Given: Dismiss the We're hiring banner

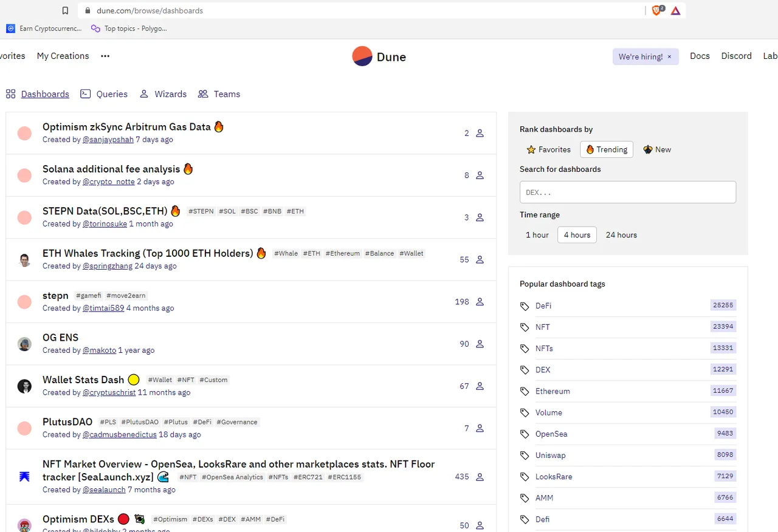Looking at the screenshot, I should click(x=670, y=56).
